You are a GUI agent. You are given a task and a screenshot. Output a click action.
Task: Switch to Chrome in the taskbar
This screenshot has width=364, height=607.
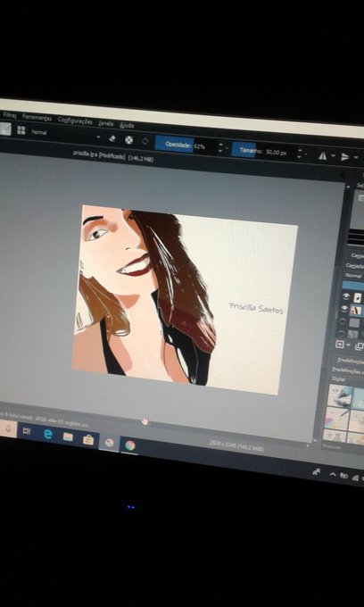(129, 445)
